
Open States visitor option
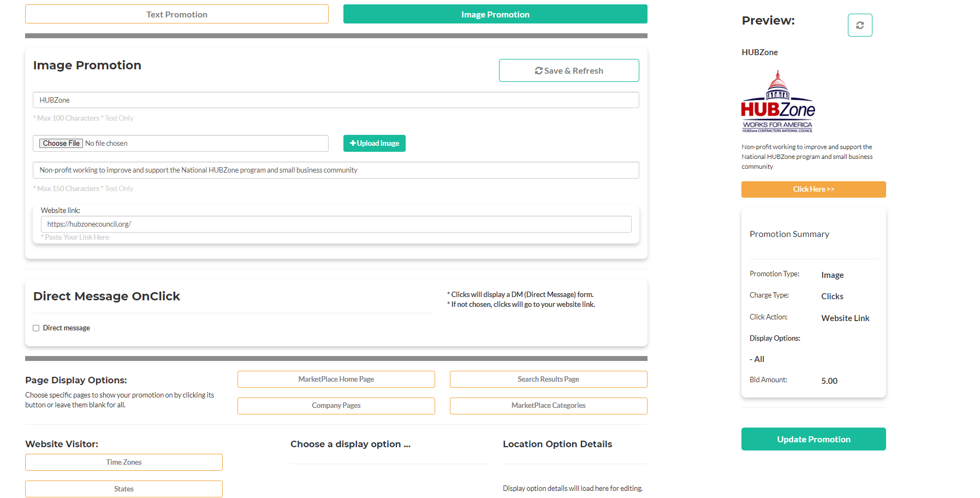pos(124,489)
